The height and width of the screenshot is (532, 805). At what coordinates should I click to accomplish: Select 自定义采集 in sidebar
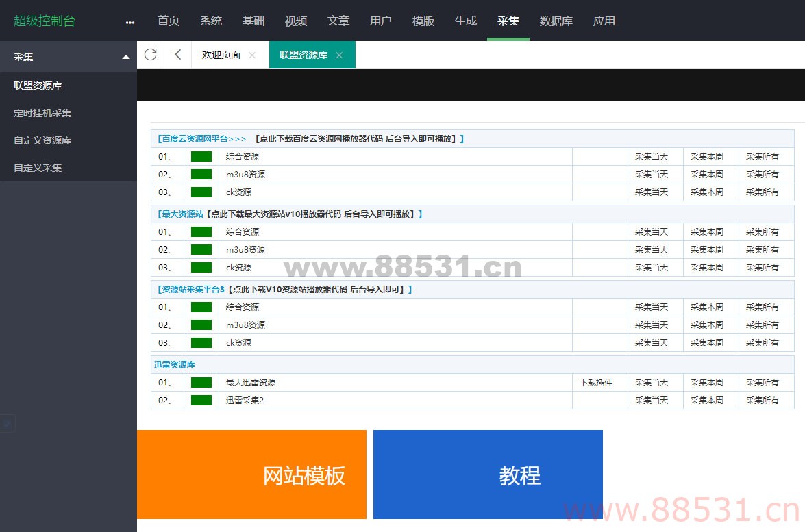[x=38, y=167]
